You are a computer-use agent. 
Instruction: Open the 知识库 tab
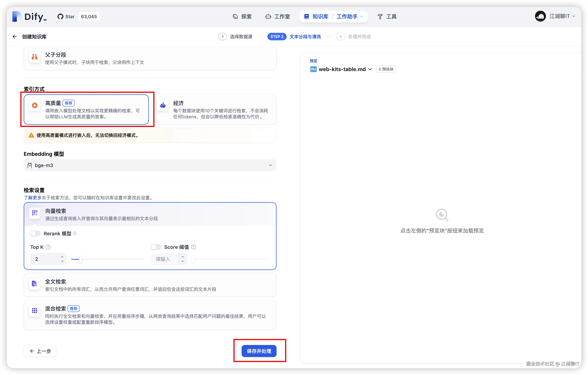coord(316,16)
